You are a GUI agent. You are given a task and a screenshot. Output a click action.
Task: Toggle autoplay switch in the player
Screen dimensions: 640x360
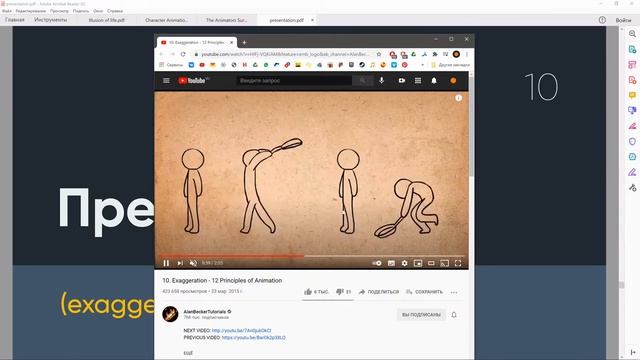point(377,263)
